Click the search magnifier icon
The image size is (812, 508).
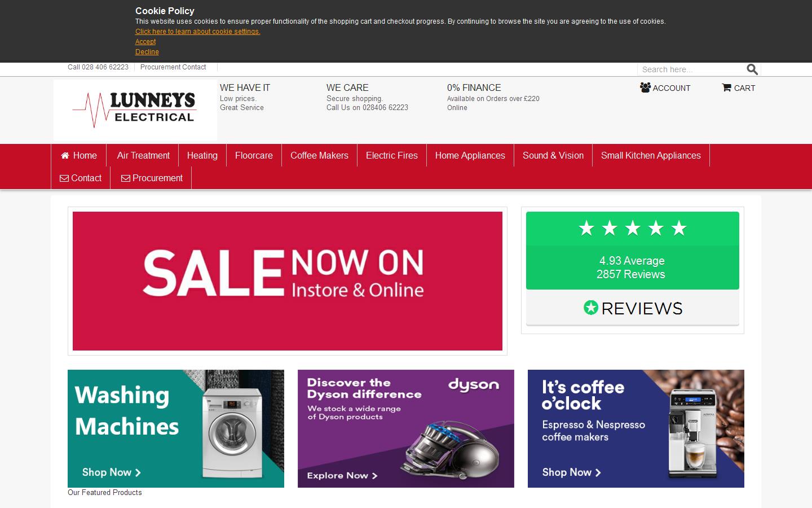pos(752,69)
